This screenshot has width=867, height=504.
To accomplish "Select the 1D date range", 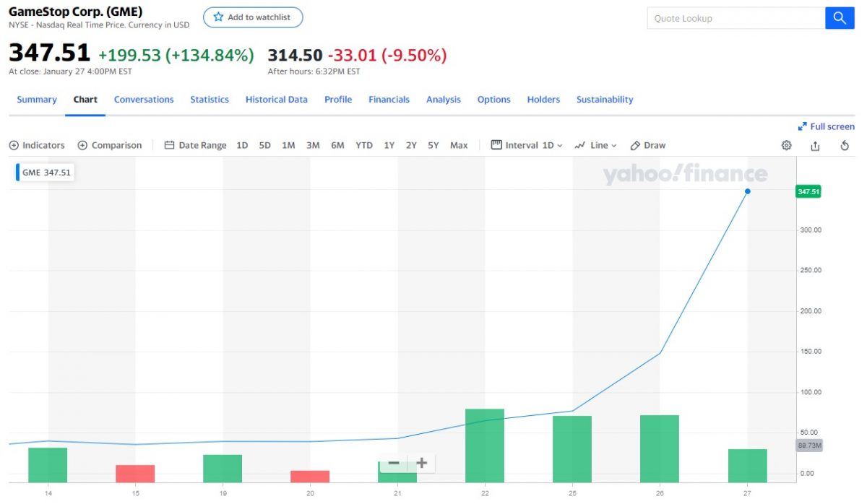I will tap(242, 145).
